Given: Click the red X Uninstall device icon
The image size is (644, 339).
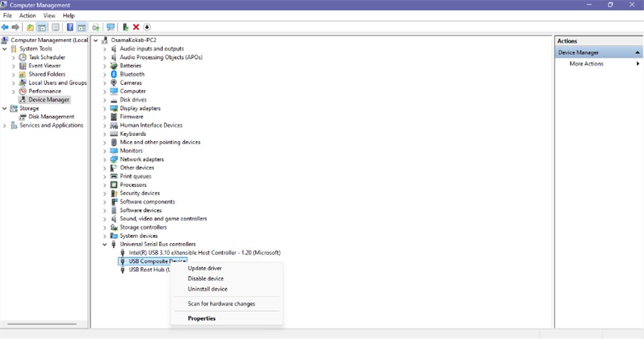Looking at the screenshot, I should [136, 27].
